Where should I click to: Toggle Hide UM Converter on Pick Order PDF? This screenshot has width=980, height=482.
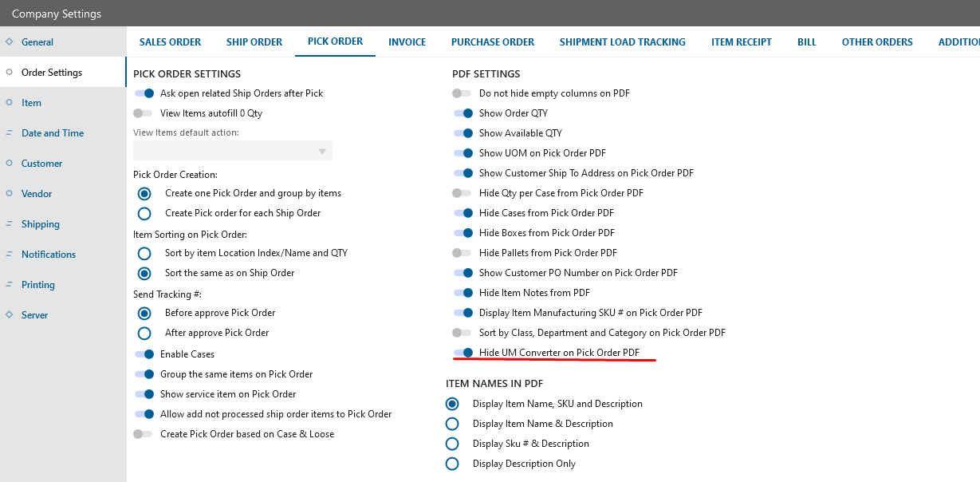tap(463, 353)
